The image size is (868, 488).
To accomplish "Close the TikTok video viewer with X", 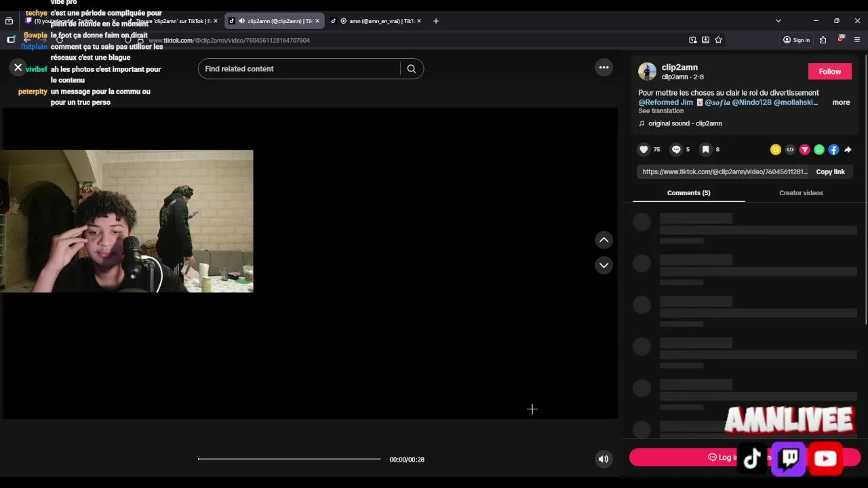I will click(18, 67).
